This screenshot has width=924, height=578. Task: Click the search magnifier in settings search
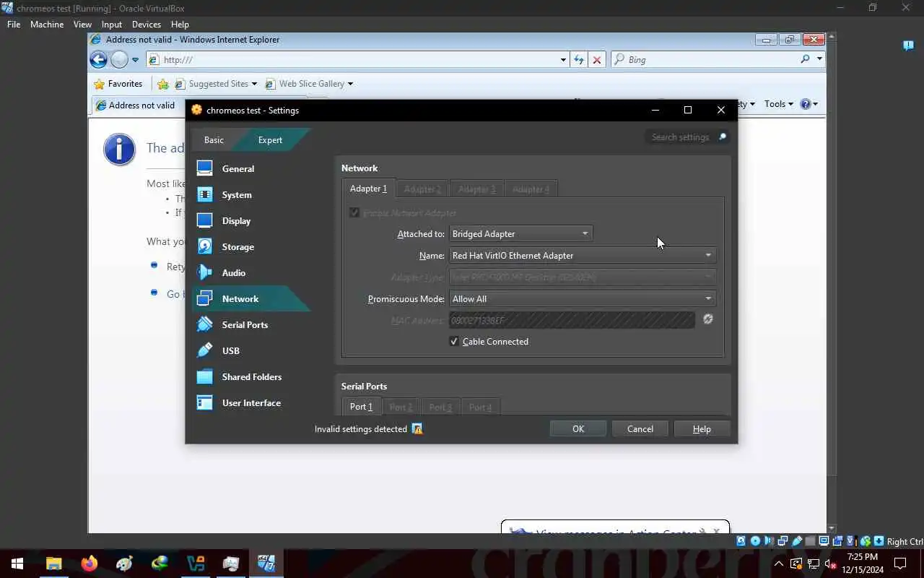coord(721,137)
